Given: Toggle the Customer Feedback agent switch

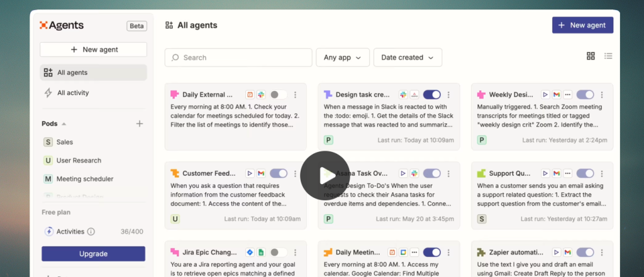Looking at the screenshot, I should click(279, 173).
